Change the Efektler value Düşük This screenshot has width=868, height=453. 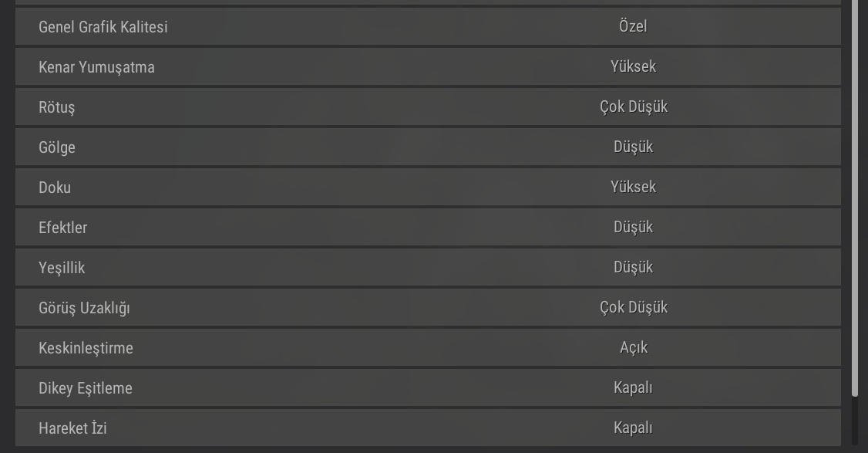633,227
